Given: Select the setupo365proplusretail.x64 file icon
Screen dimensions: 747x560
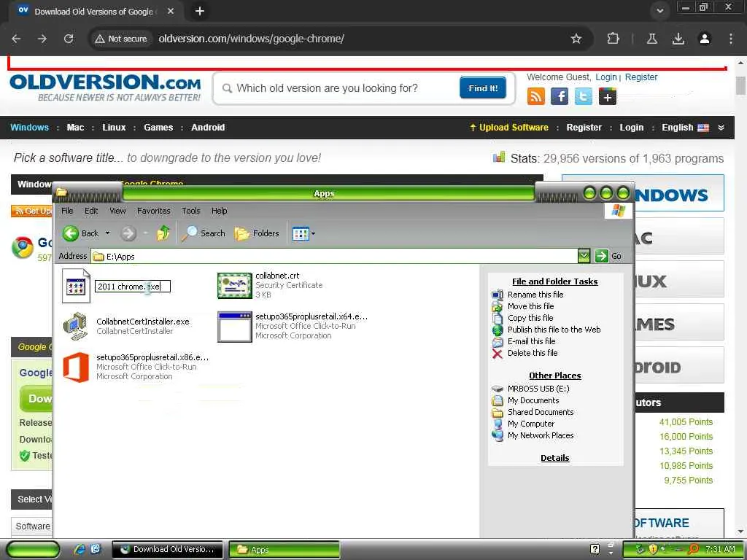Looking at the screenshot, I should [234, 327].
